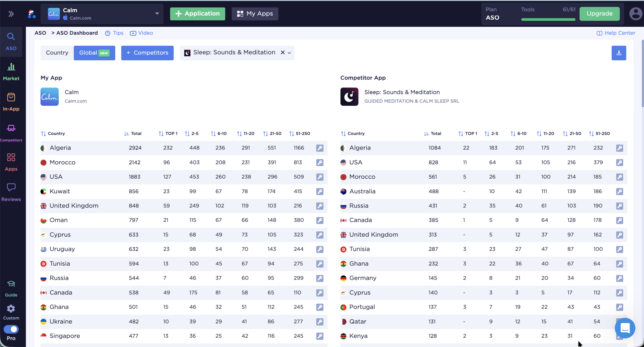
Task: Click keyword key icon for Algeria in My App
Action: (319, 148)
